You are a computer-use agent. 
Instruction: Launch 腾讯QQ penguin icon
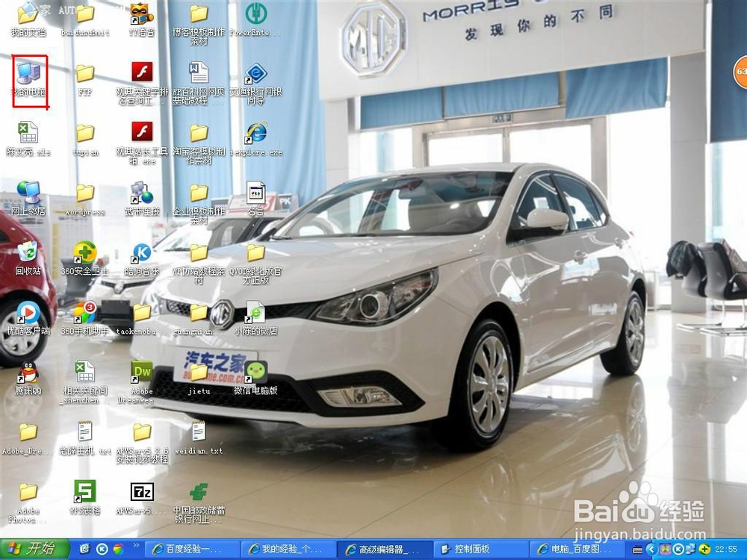pos(28,373)
